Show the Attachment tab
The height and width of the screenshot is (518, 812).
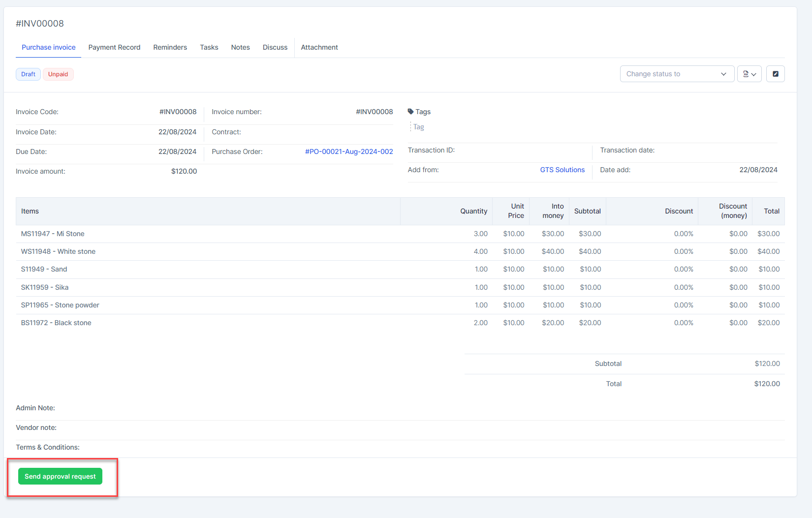(x=319, y=47)
